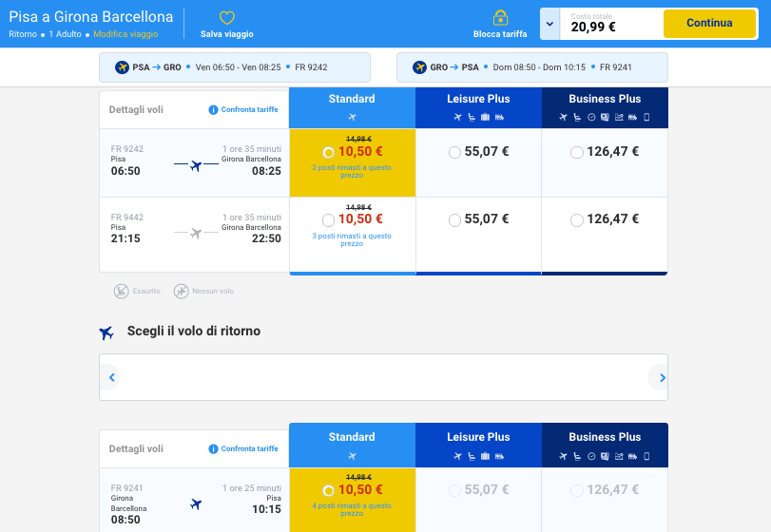The height and width of the screenshot is (532, 771).
Task: Select Standard 10,50 € for return FR 9241
Action: 329,490
